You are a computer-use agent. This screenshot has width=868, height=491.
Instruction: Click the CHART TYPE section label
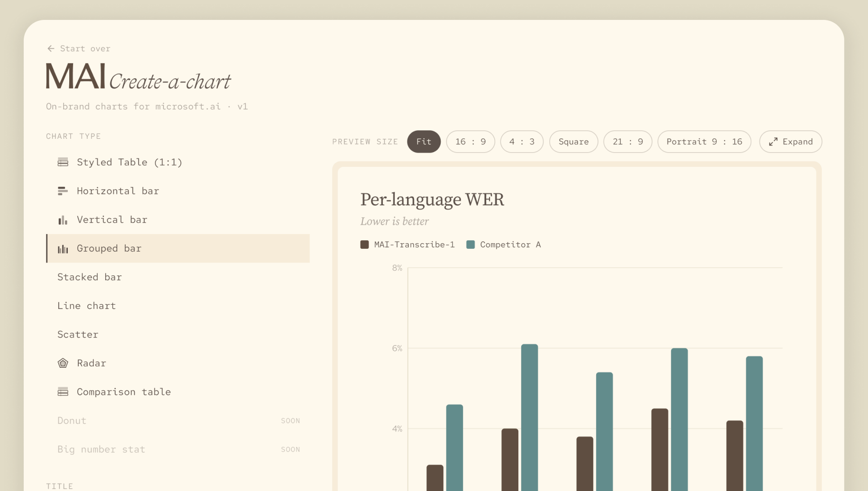[x=74, y=136]
